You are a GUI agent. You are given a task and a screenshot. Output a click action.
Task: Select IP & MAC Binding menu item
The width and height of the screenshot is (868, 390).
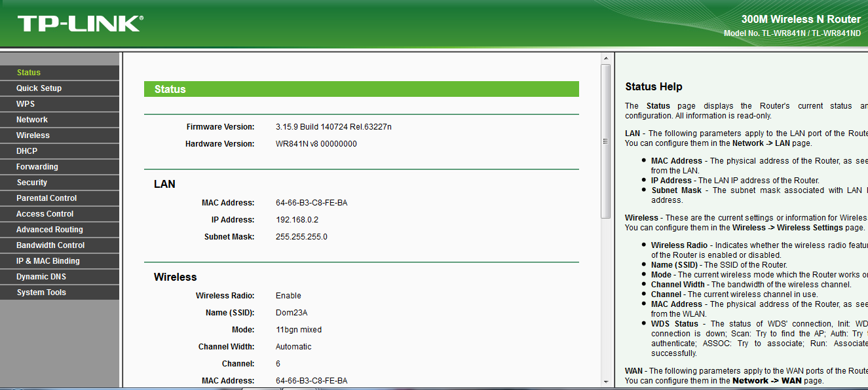pos(48,261)
